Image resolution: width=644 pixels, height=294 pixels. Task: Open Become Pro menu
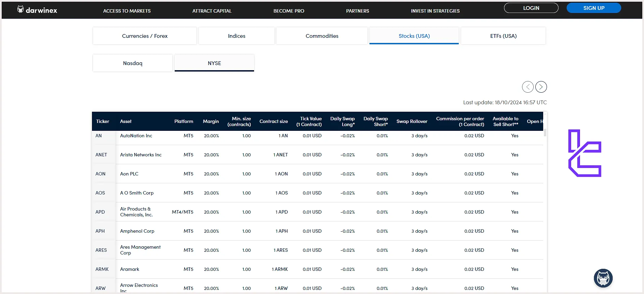pyautogui.click(x=289, y=11)
